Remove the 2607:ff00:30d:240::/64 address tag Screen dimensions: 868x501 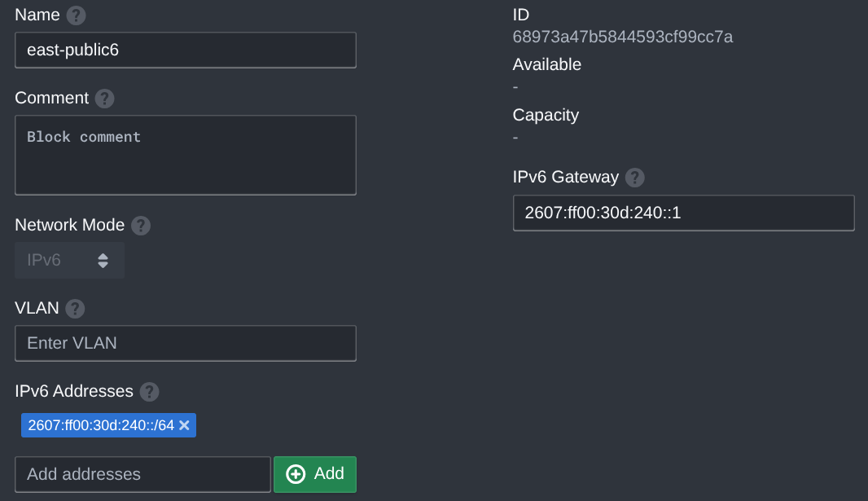185,424
